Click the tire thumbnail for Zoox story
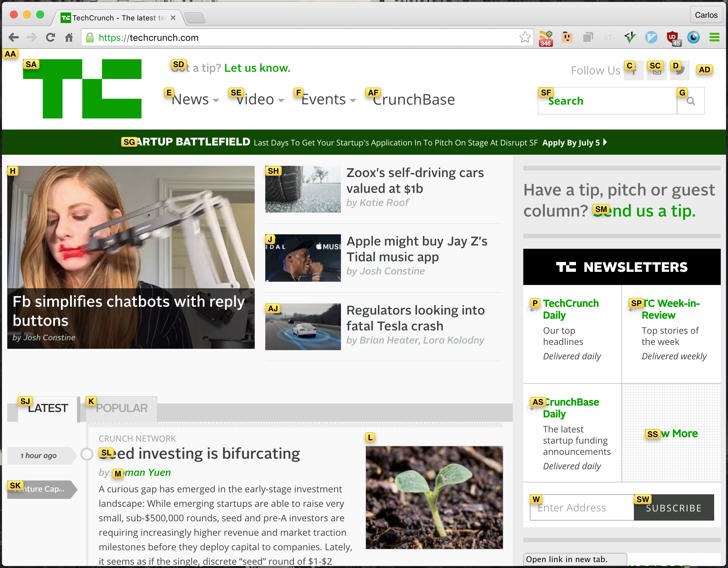Screen dimensions: 728x568 coord(303,189)
